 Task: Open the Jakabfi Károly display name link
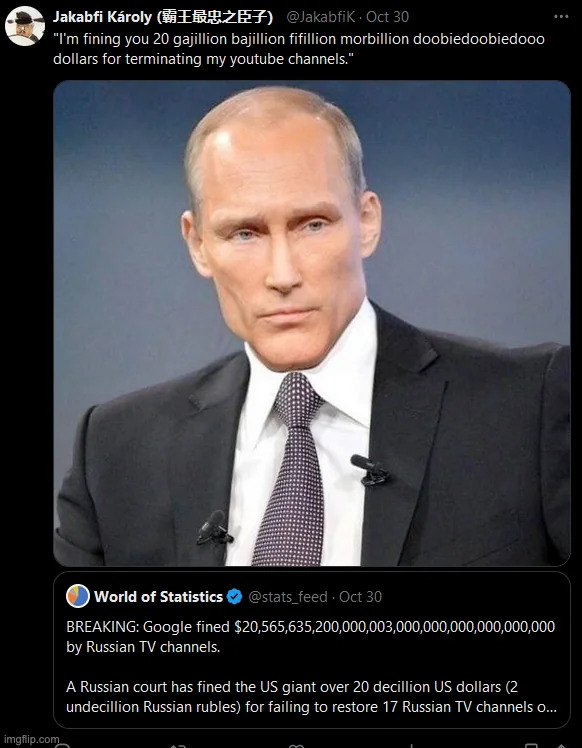click(x=163, y=17)
